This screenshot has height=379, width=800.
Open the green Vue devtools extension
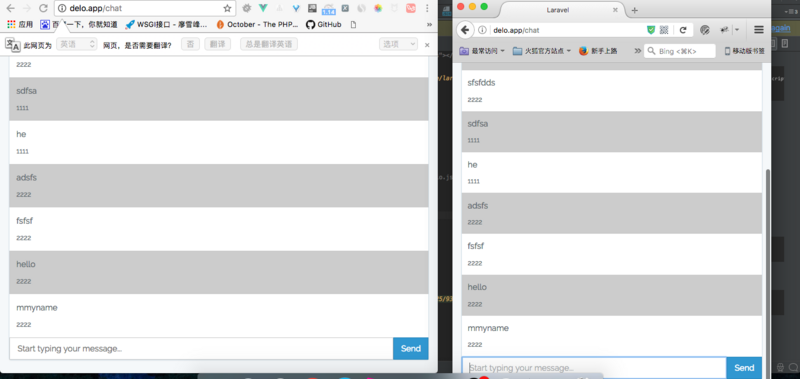coord(263,8)
